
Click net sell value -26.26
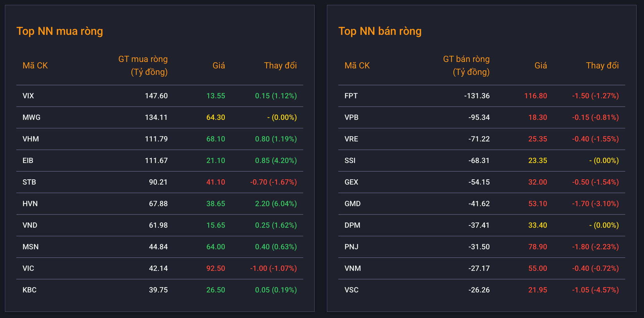(x=479, y=290)
